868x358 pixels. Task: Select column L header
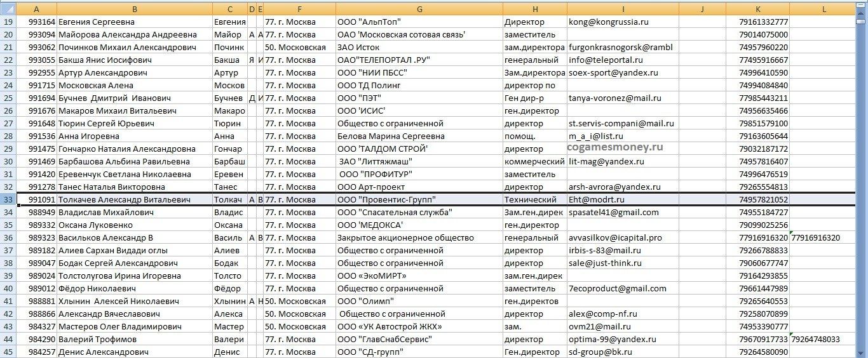tap(824, 8)
